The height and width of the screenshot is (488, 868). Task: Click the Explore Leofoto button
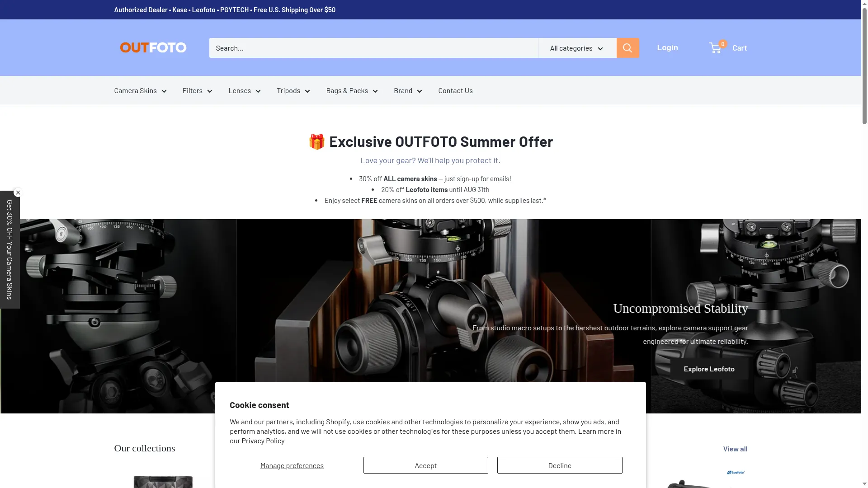(x=709, y=369)
